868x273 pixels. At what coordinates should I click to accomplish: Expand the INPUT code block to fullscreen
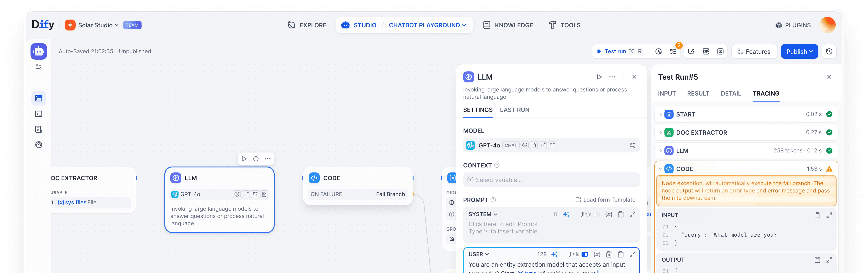(x=829, y=215)
